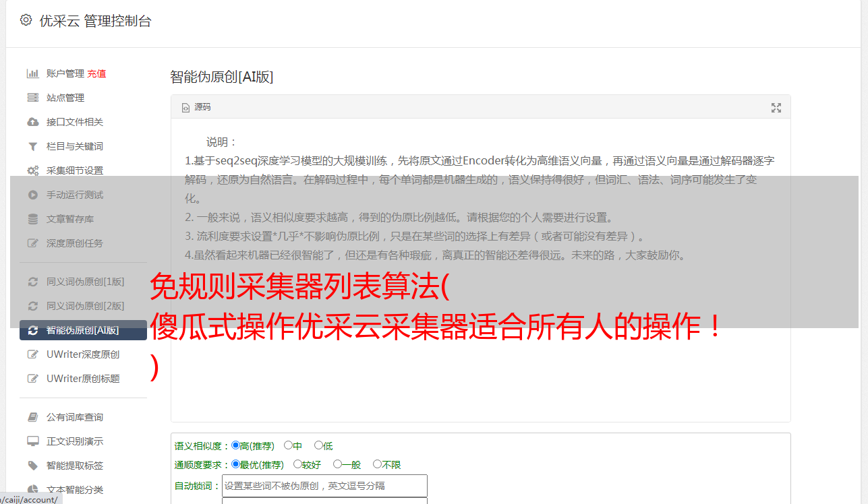The height and width of the screenshot is (504, 868).
Task: Click the 源码 source code icon
Action: (x=186, y=108)
